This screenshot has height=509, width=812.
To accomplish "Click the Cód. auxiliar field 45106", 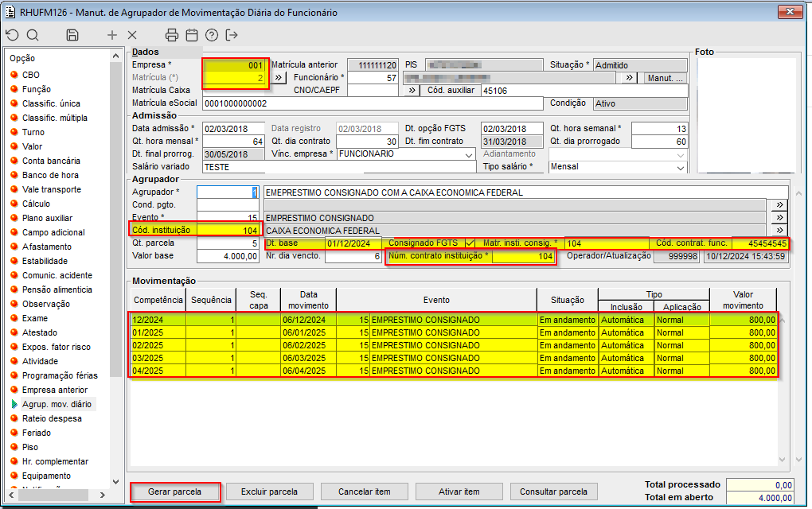I will (584, 91).
